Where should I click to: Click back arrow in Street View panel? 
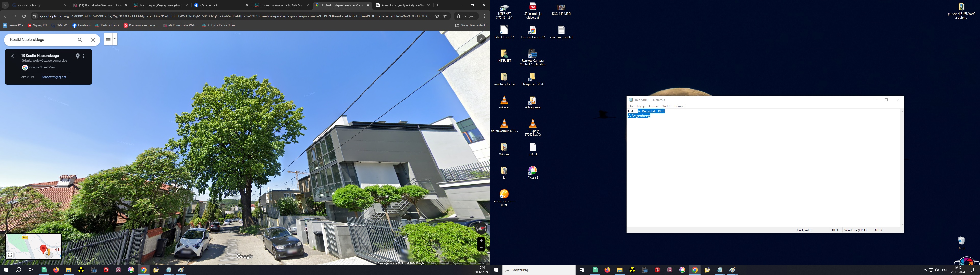[x=13, y=56]
